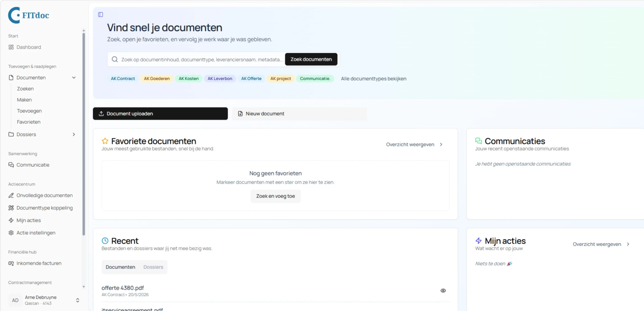Filter by AK Leverbon tag
Image resolution: width=644 pixels, height=311 pixels.
tap(220, 79)
